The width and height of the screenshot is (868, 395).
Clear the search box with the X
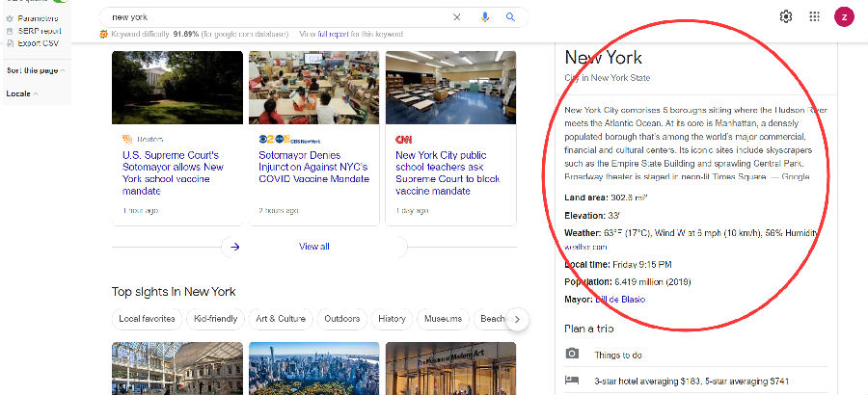point(457,17)
